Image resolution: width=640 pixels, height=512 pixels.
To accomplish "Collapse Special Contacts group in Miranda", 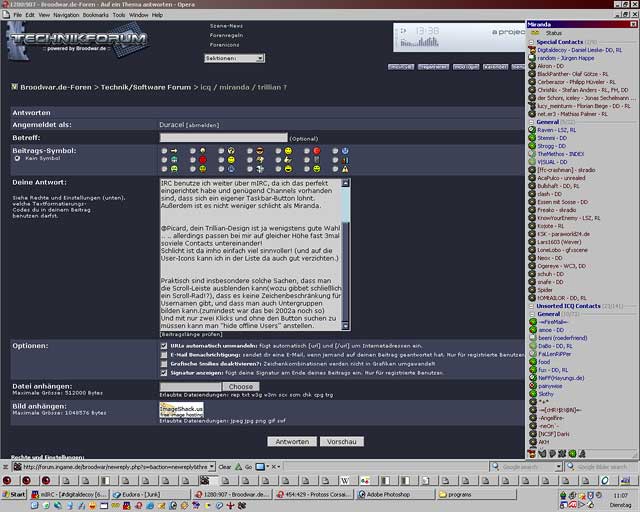I will point(531,42).
